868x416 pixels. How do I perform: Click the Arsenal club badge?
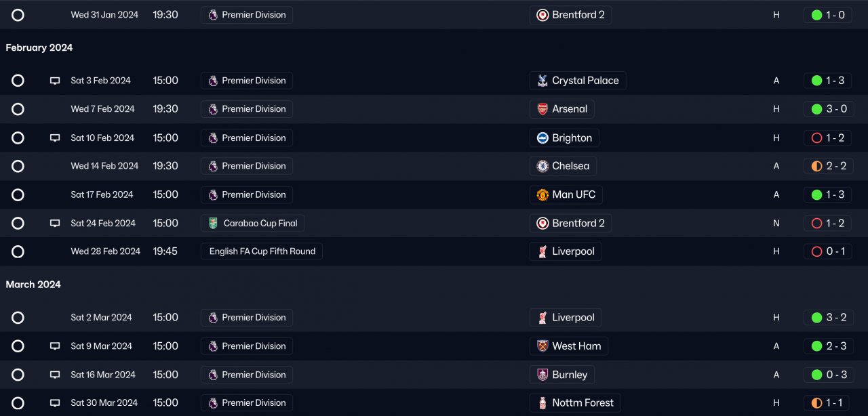pyautogui.click(x=542, y=109)
